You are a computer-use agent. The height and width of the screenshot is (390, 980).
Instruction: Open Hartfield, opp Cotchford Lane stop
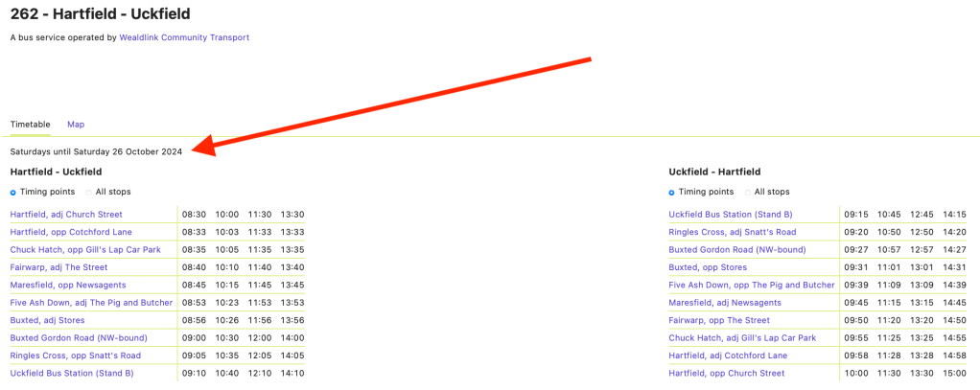coord(71,232)
